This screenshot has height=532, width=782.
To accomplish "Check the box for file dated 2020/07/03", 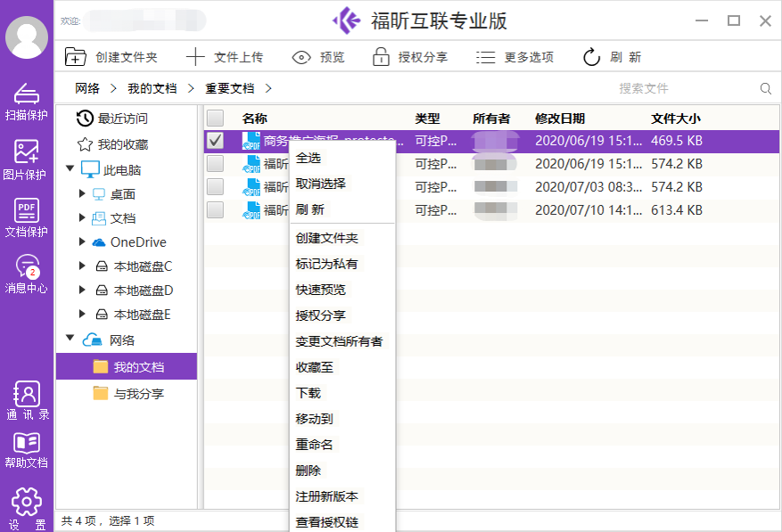I will (x=216, y=187).
